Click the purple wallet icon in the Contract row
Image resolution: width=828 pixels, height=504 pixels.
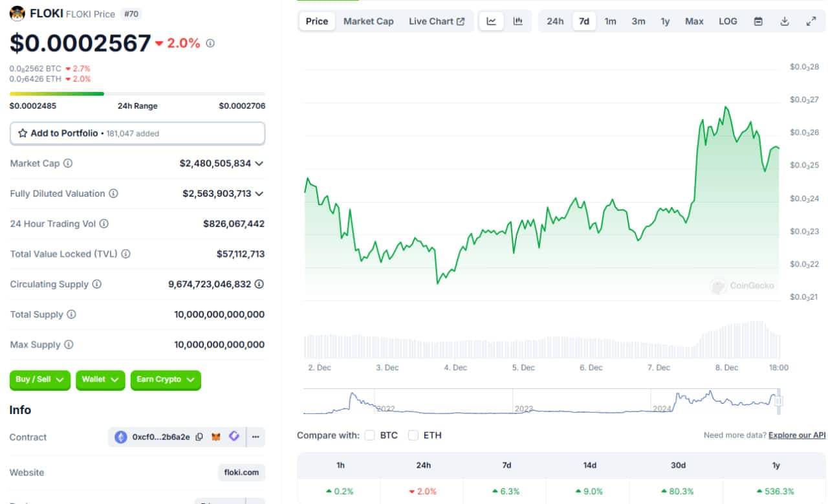pos(234,437)
